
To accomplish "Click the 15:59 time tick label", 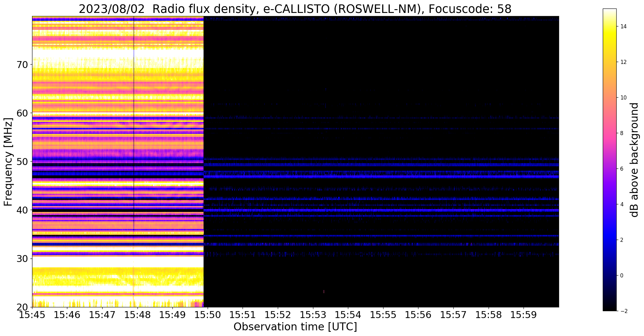I will [524, 315].
